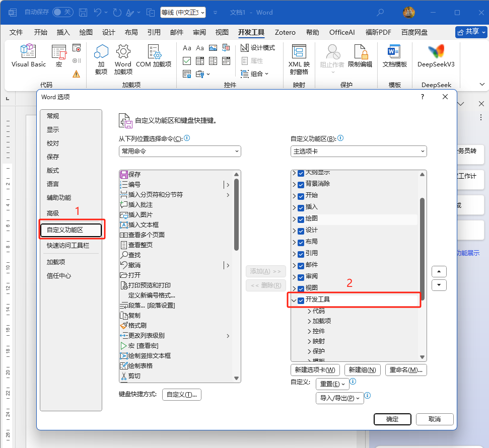Open 重置(E) dropdown

point(332,384)
